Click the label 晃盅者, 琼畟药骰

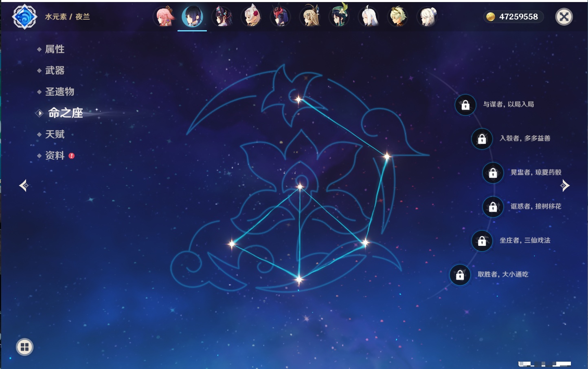click(x=536, y=172)
